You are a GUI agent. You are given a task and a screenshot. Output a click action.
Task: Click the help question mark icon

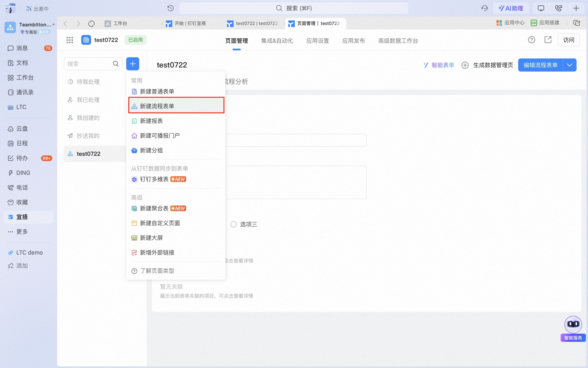(532, 40)
